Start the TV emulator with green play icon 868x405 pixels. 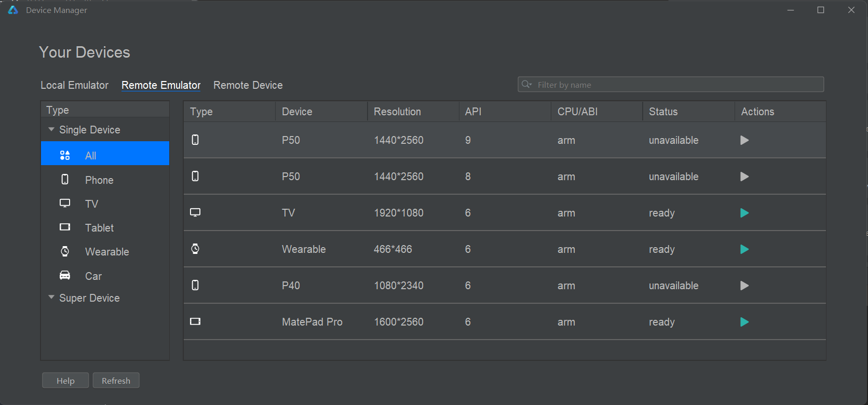[x=744, y=213]
